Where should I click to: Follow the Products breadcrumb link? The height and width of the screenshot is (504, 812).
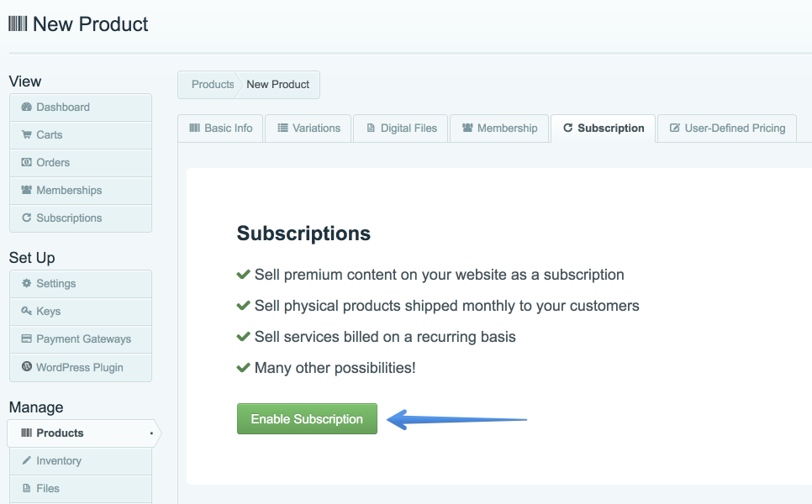[x=213, y=84]
